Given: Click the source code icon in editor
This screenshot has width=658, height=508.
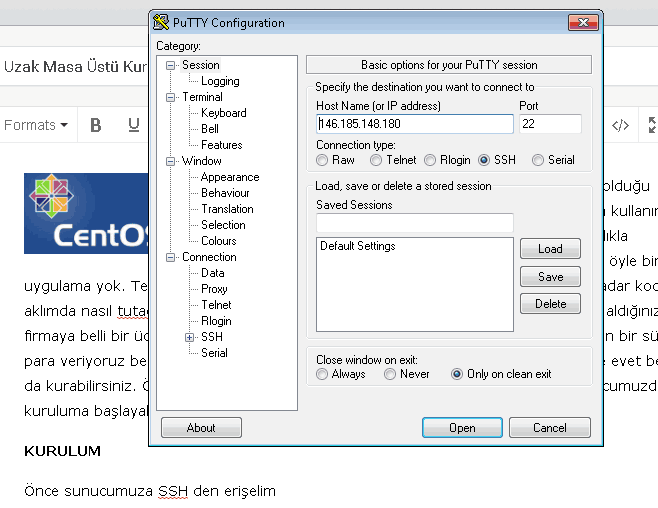Looking at the screenshot, I should 620,125.
